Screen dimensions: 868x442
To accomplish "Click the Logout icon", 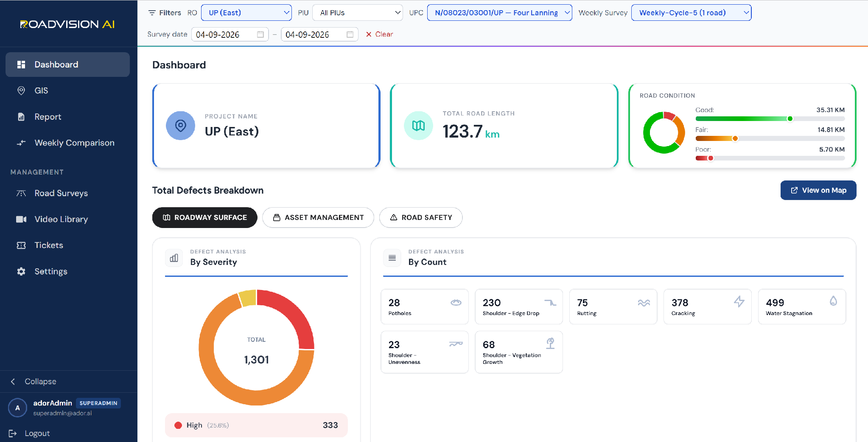I will [x=13, y=433].
